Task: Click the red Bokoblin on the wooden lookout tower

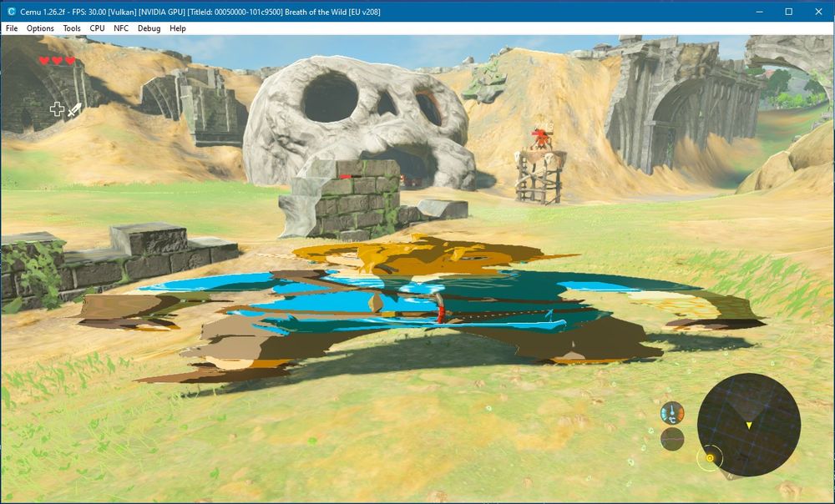Action: coord(541,138)
